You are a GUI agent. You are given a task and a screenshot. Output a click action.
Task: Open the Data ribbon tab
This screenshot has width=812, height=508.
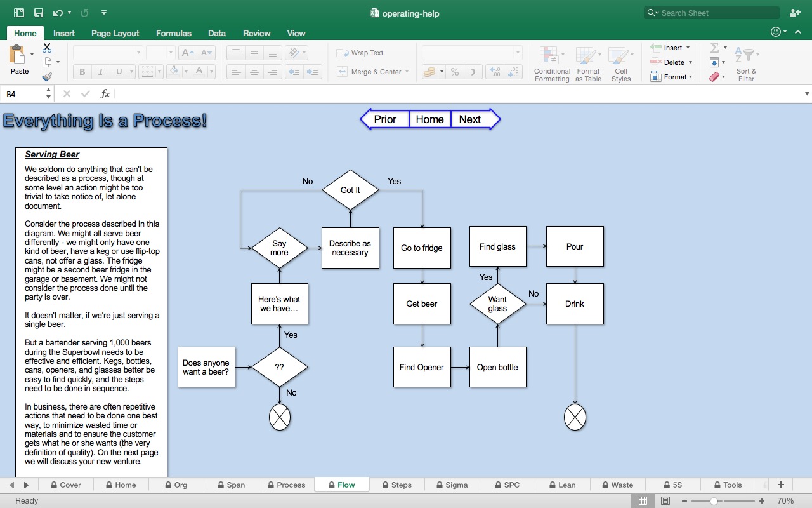[217, 33]
